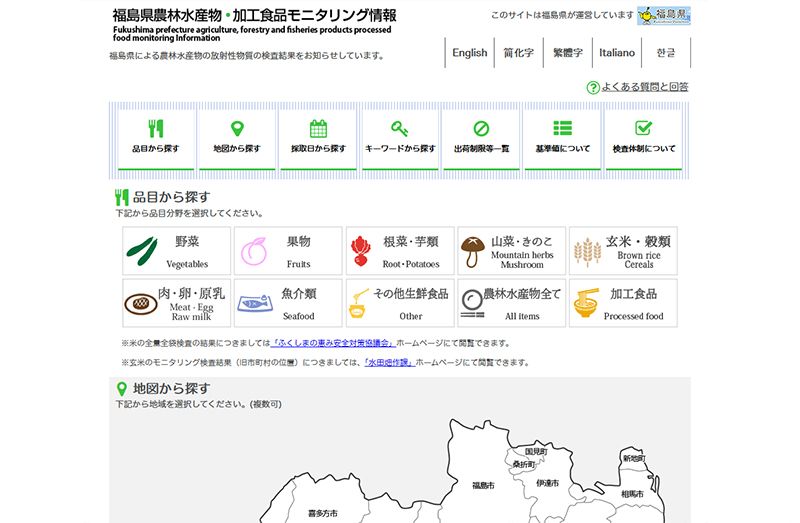Select 肉・卵・原乳 Meat Egg label
Viewport: 800px width, 523px height.
tap(191, 304)
